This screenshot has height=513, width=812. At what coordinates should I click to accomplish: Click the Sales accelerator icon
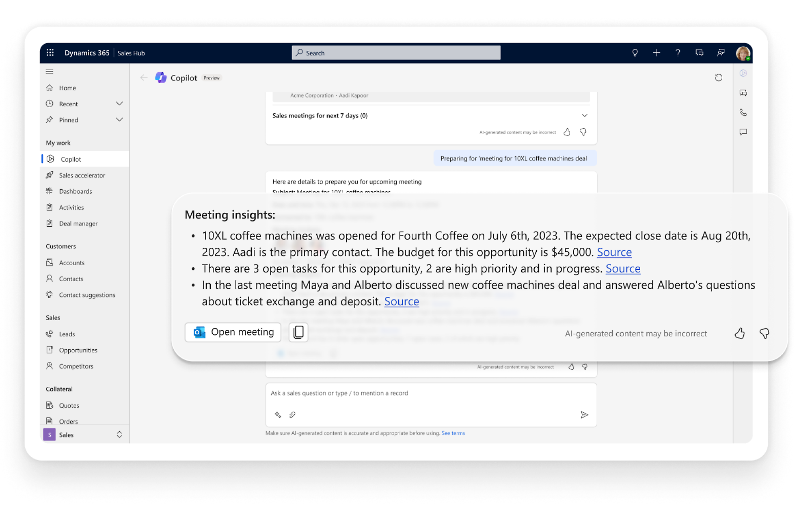tap(51, 175)
